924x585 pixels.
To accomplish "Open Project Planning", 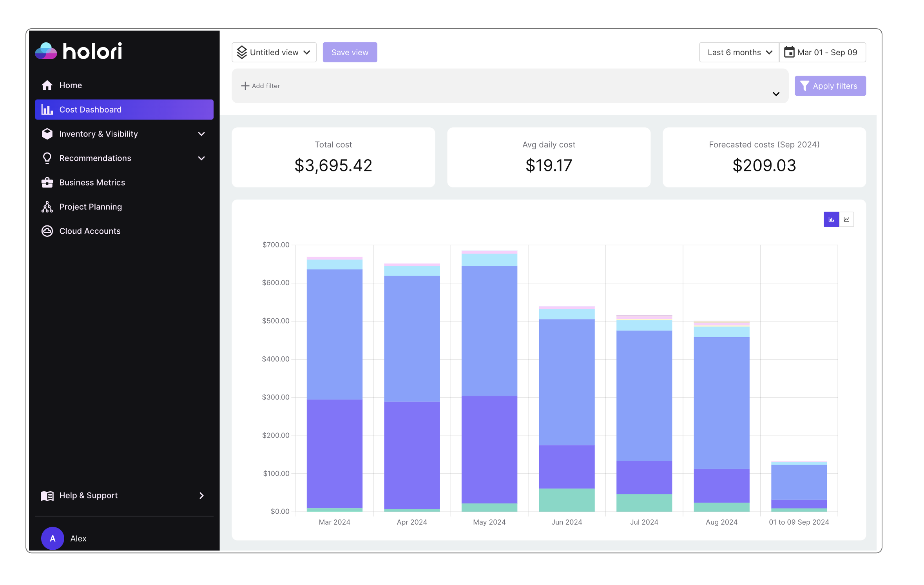I will coord(124,207).
